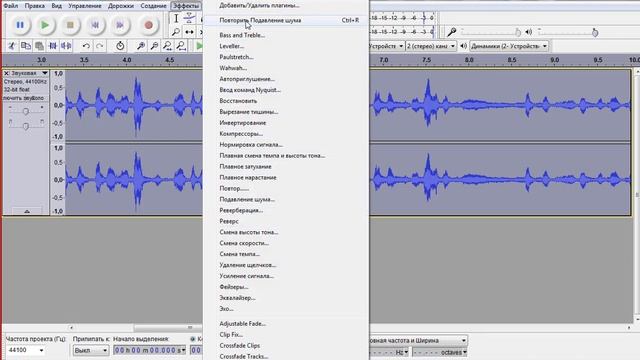Select the Selection (I-beam) tool
Image resolution: width=640 pixels, height=360 pixels.
[176, 18]
